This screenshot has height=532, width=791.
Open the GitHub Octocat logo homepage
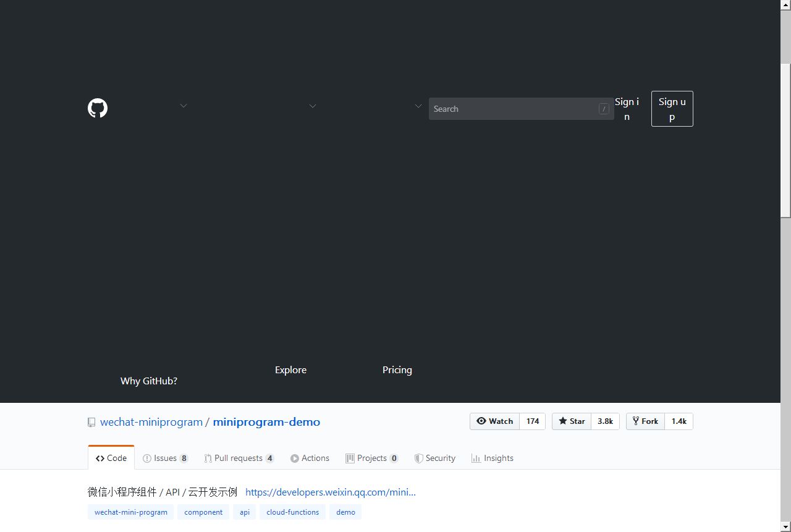98,108
